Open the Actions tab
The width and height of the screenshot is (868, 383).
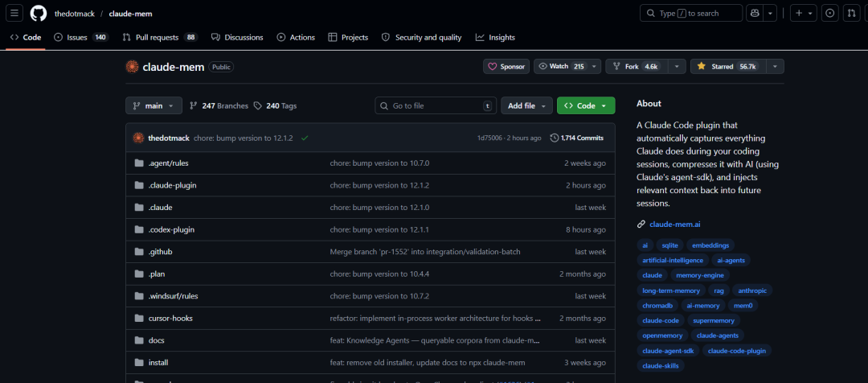pos(296,38)
